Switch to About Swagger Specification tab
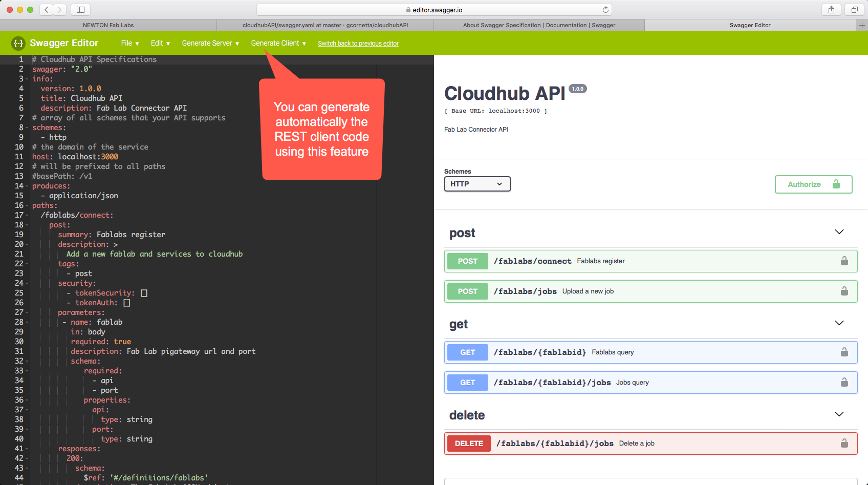 coord(539,25)
